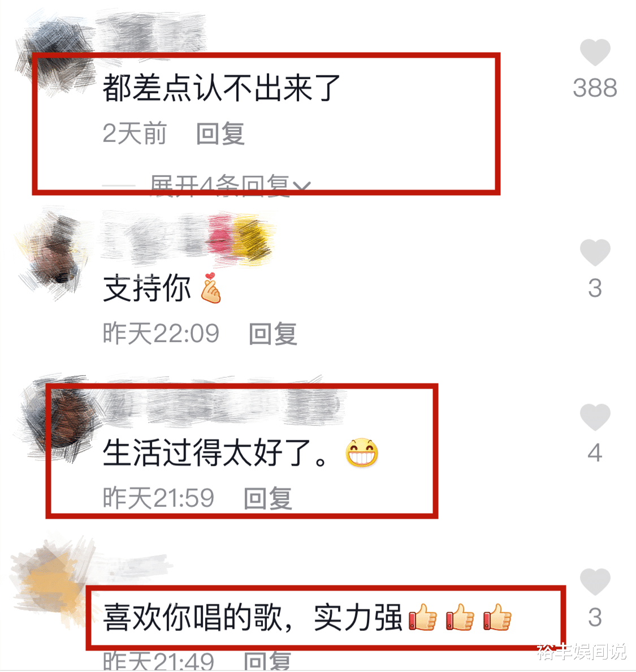
Task: Click chevron arrow next to 展开4条回复
Action: (x=302, y=187)
